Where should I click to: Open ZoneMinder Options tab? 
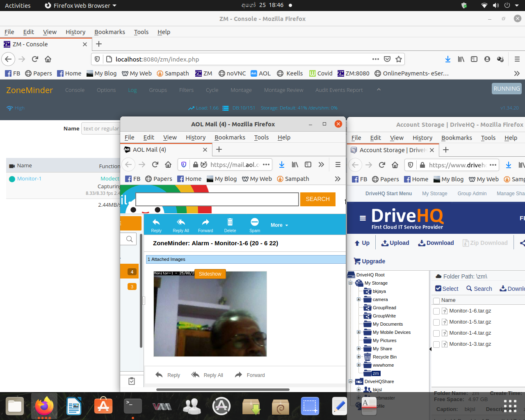click(x=106, y=90)
